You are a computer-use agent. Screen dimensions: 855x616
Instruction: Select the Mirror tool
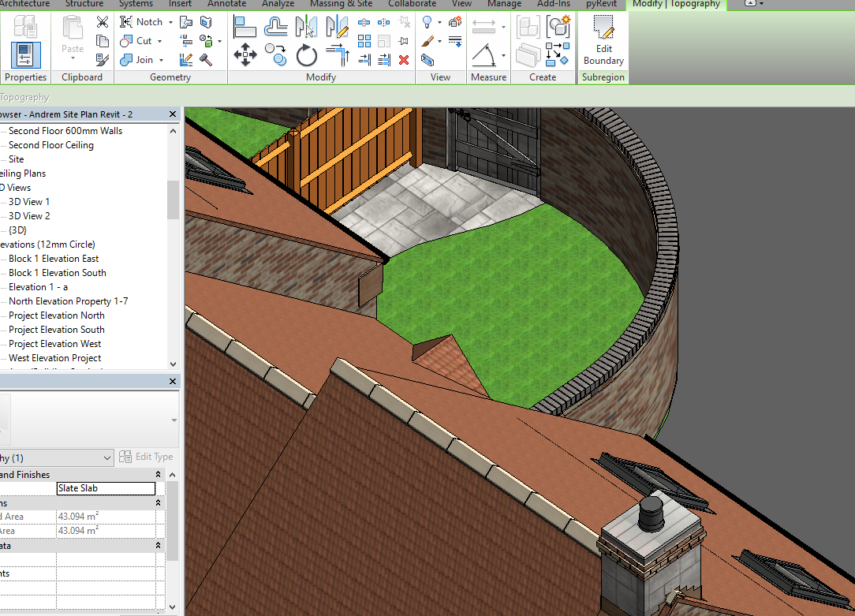306,25
